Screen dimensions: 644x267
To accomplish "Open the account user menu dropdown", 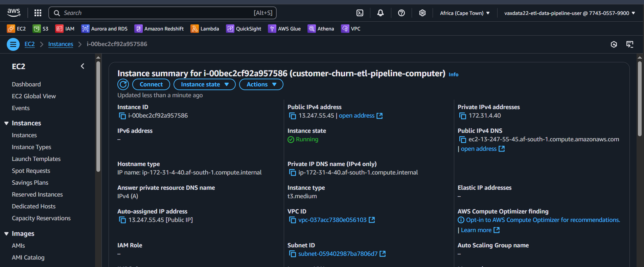I will [x=570, y=13].
